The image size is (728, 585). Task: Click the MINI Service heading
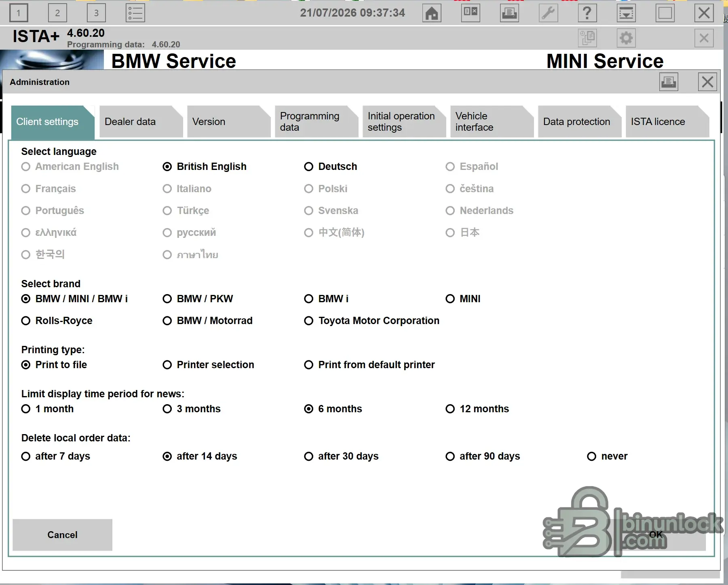point(605,61)
